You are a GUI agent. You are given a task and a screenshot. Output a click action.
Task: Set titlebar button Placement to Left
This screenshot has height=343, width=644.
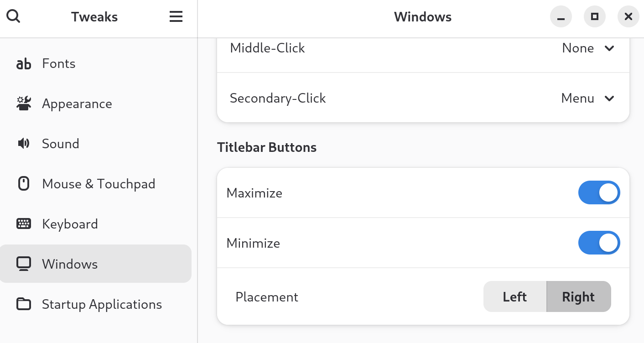(514, 296)
